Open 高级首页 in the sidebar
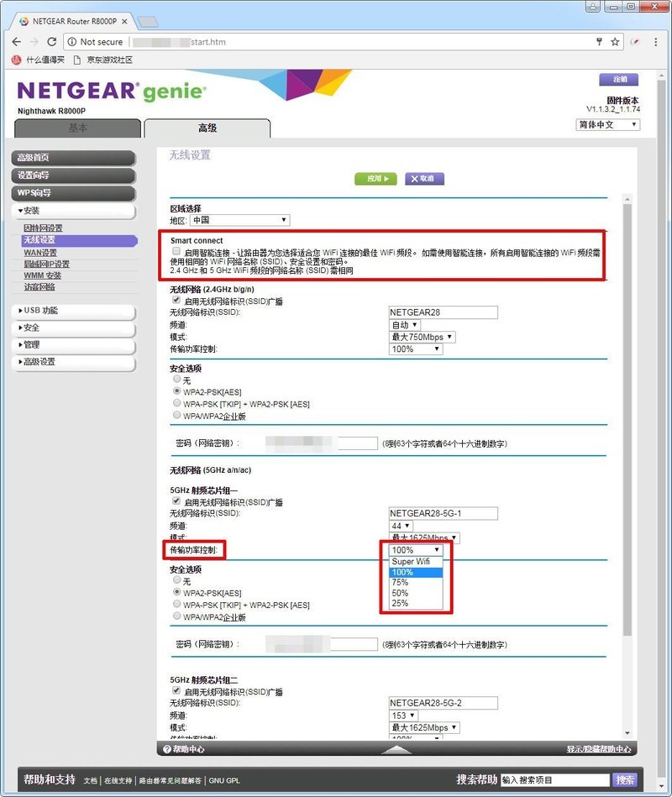Image resolution: width=672 pixels, height=797 pixels. click(x=74, y=158)
